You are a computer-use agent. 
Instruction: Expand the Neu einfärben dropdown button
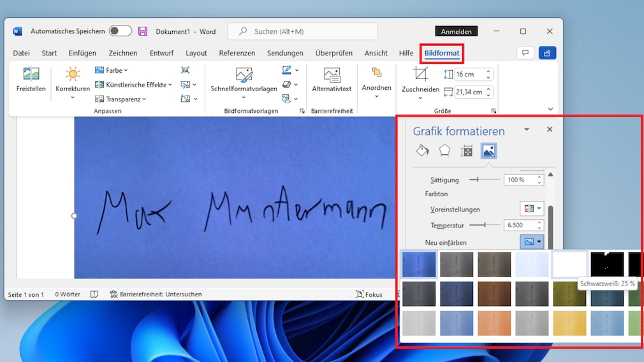(532, 242)
